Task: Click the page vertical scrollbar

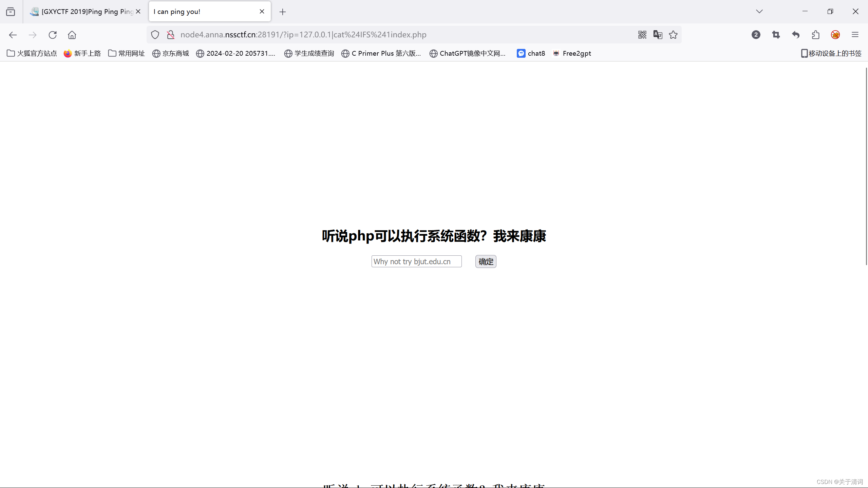Action: coord(866,166)
